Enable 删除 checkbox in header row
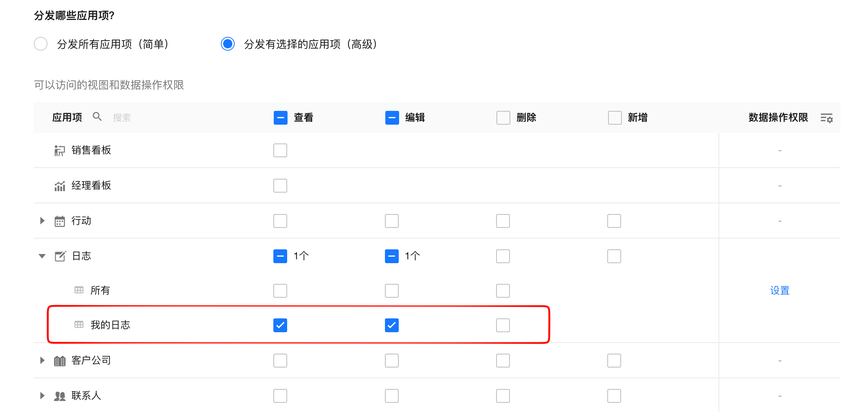868x412 pixels. click(x=503, y=118)
